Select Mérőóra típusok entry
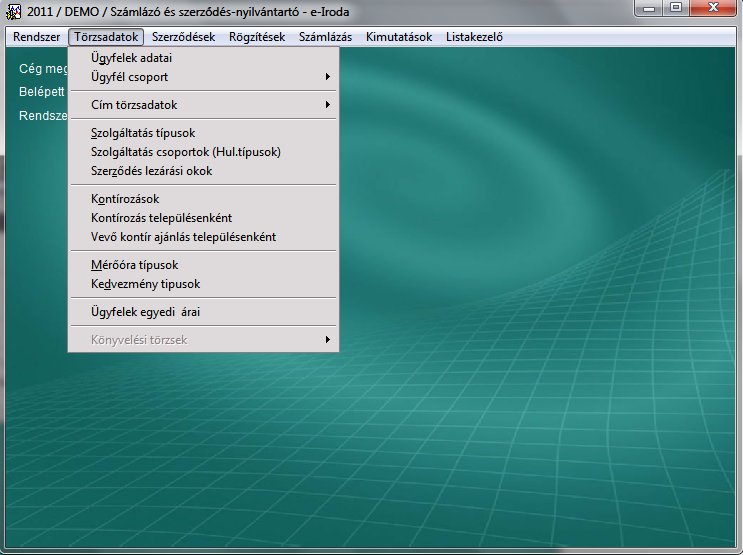Image resolution: width=743 pixels, height=555 pixels. click(x=134, y=265)
